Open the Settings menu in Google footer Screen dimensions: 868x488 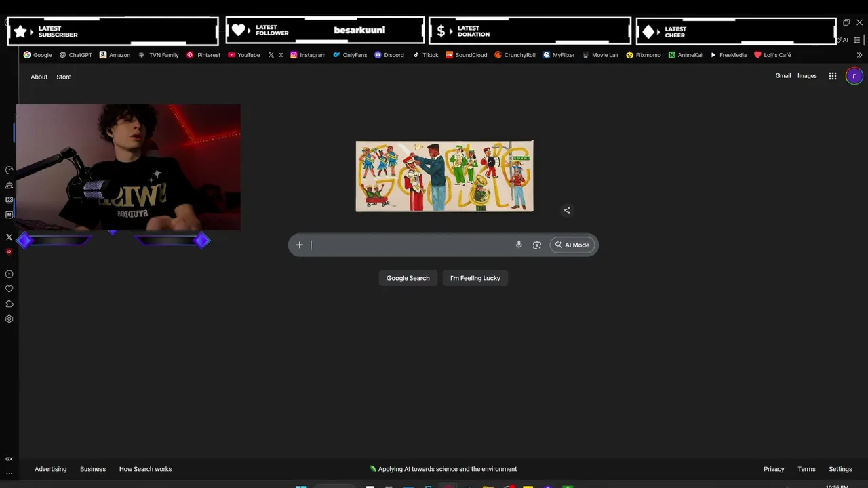click(840, 469)
